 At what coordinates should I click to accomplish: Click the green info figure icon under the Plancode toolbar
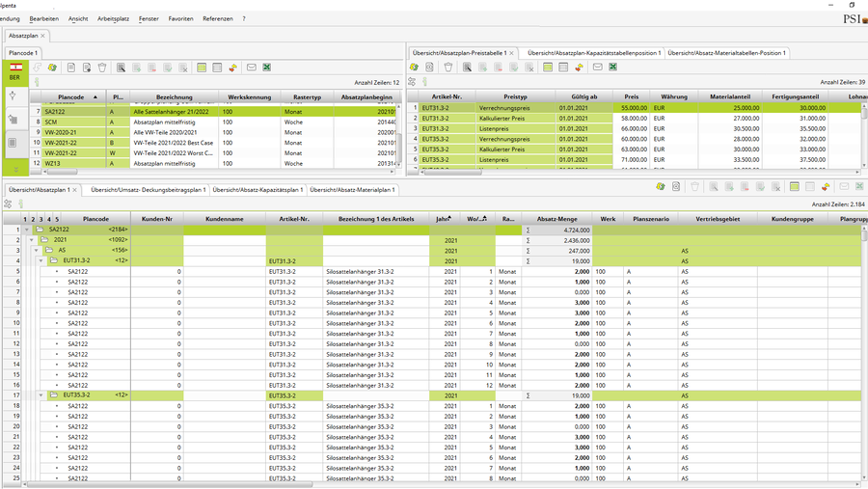[37, 82]
